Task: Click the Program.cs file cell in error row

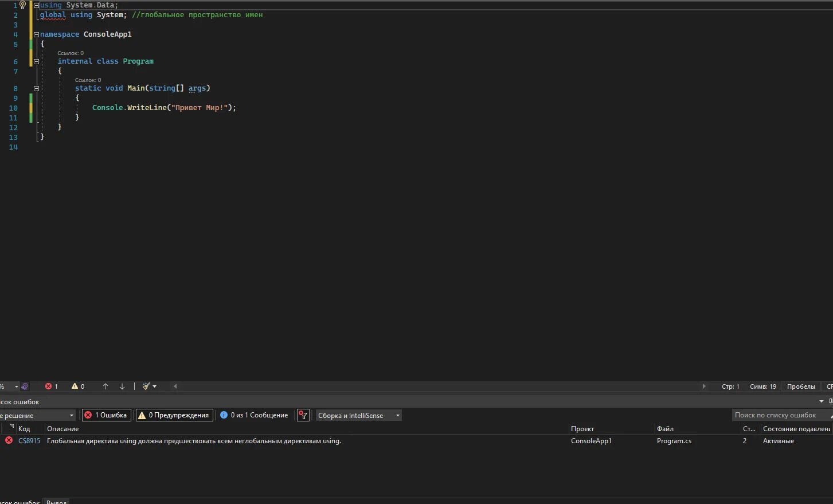Action: (674, 441)
